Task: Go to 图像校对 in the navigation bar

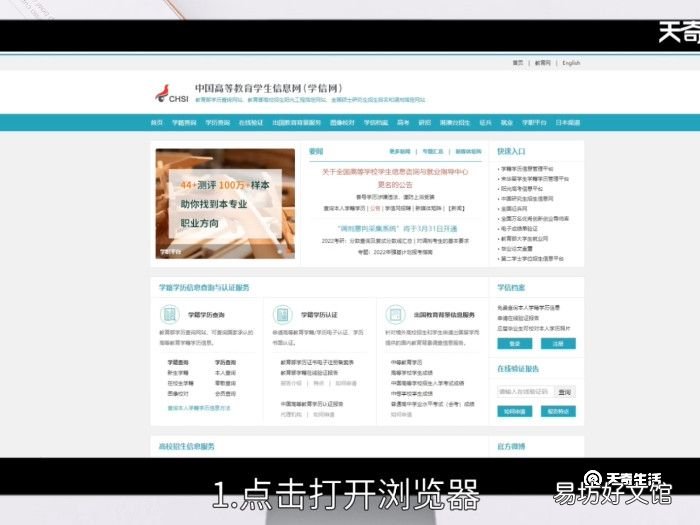Action: [x=342, y=123]
